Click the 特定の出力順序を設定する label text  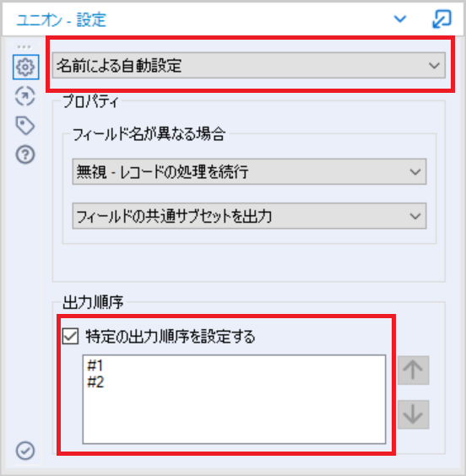pos(170,337)
